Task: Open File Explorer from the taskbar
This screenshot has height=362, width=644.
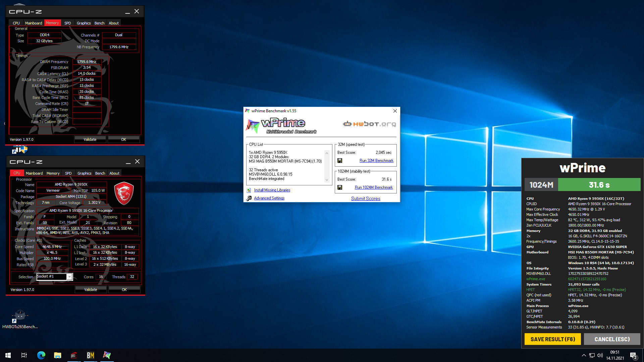Action: [x=58, y=355]
